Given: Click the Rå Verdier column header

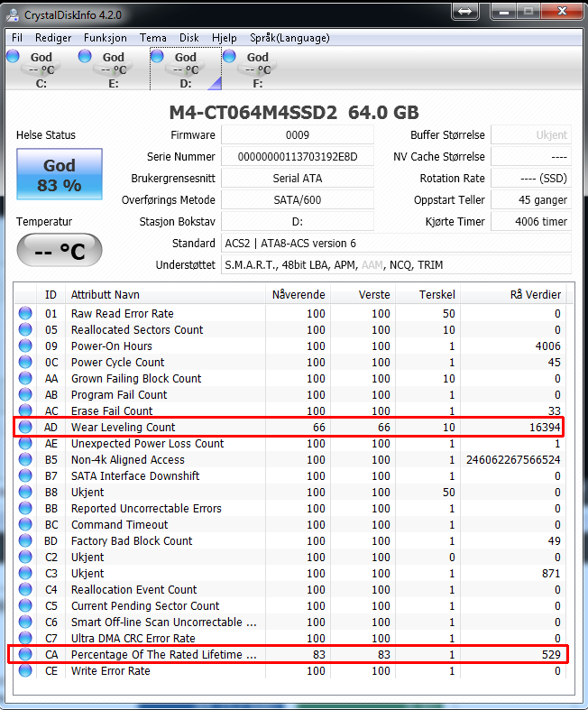Looking at the screenshot, I should [513, 295].
